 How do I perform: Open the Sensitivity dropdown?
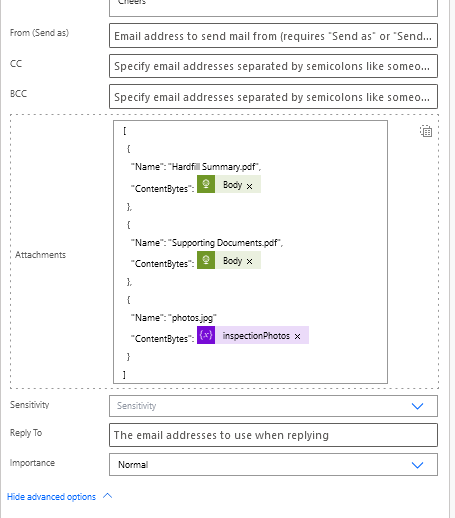(x=273, y=406)
